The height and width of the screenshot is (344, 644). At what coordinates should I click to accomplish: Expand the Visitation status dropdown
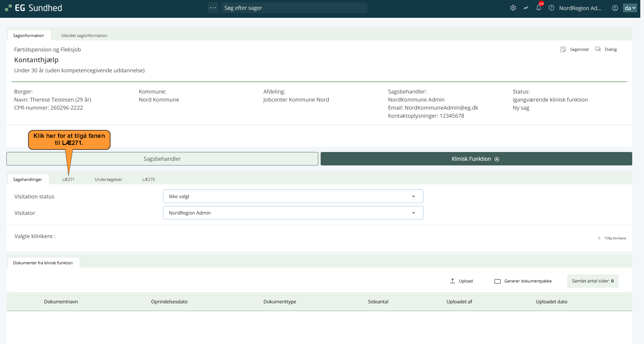293,196
